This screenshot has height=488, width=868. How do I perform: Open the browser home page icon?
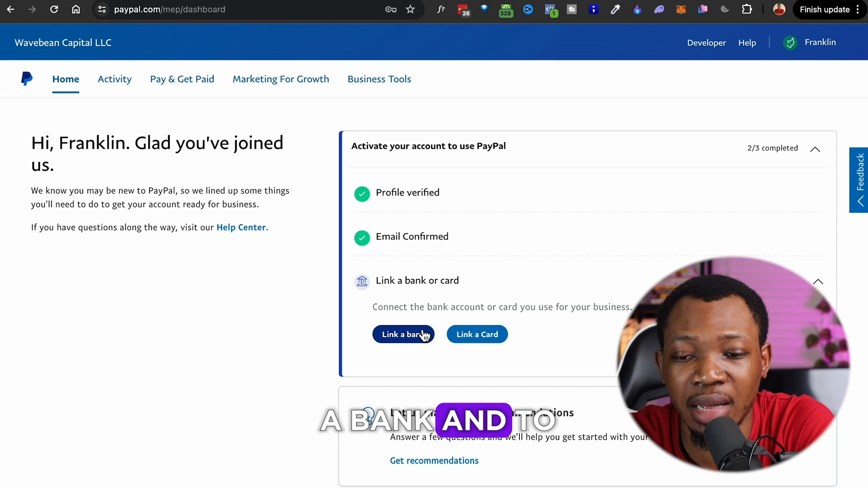[76, 9]
